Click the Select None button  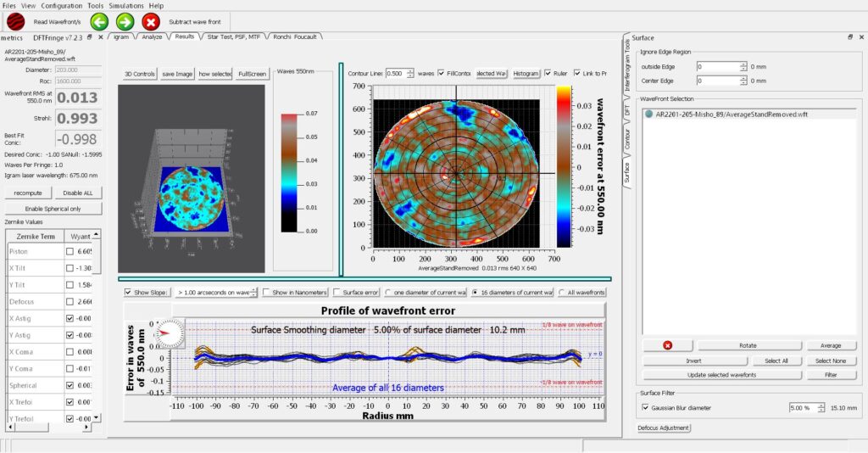tap(831, 361)
